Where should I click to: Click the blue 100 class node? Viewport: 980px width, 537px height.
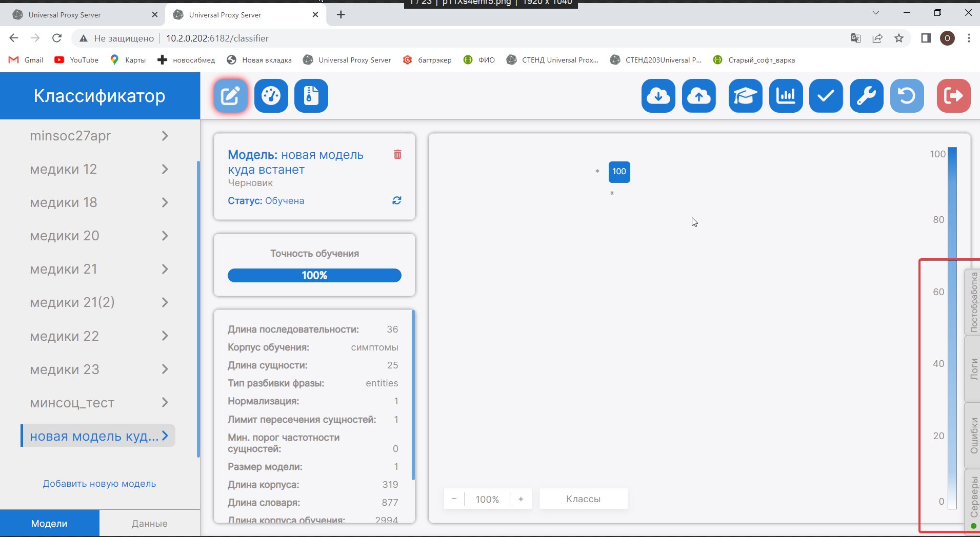click(619, 172)
